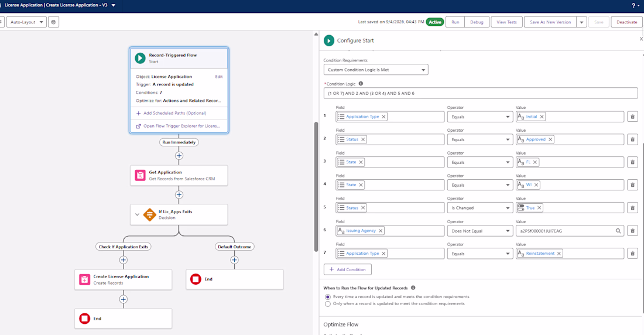This screenshot has width=644, height=335.
Task: Click the Deactivate button
Action: [x=627, y=22]
